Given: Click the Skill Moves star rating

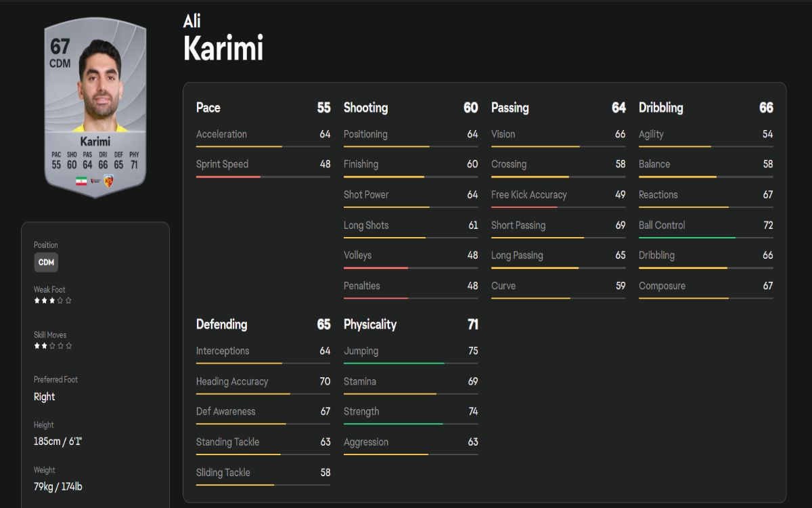Looking at the screenshot, I should point(53,345).
